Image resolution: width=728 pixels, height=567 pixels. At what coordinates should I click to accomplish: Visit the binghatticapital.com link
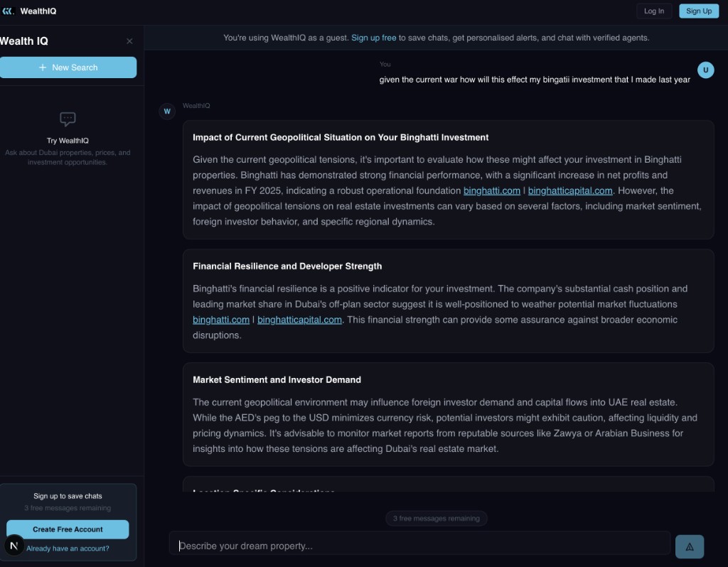570,190
